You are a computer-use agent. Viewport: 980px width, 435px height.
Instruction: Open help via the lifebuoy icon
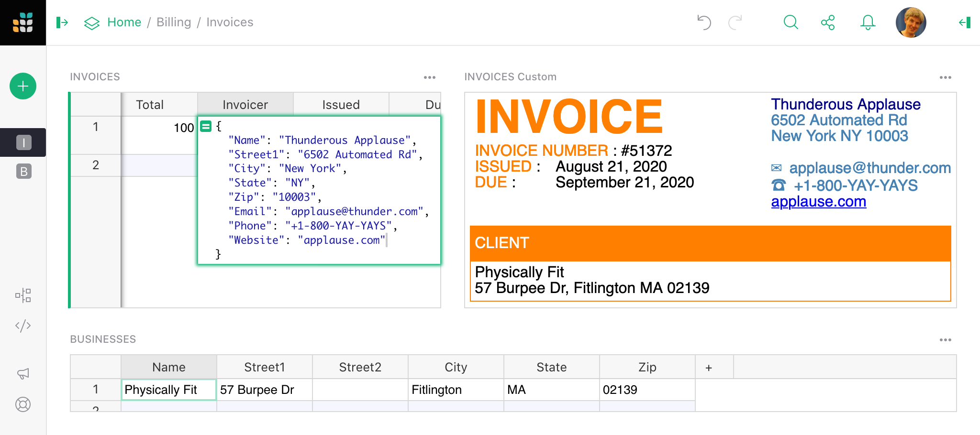click(22, 404)
